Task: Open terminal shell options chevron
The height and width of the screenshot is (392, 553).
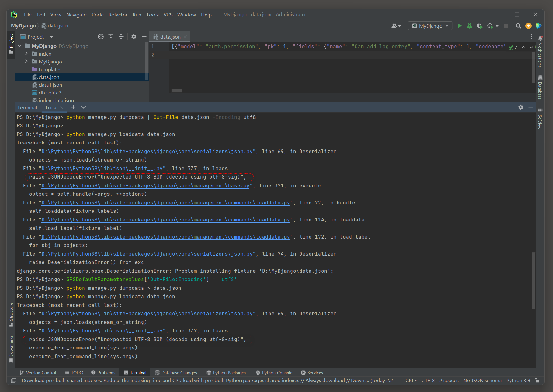Action: pyautogui.click(x=84, y=107)
